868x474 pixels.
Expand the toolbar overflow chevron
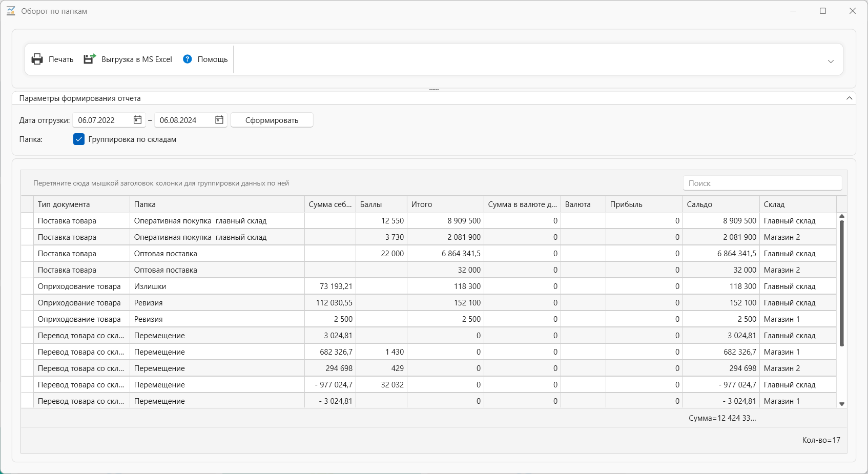click(831, 61)
